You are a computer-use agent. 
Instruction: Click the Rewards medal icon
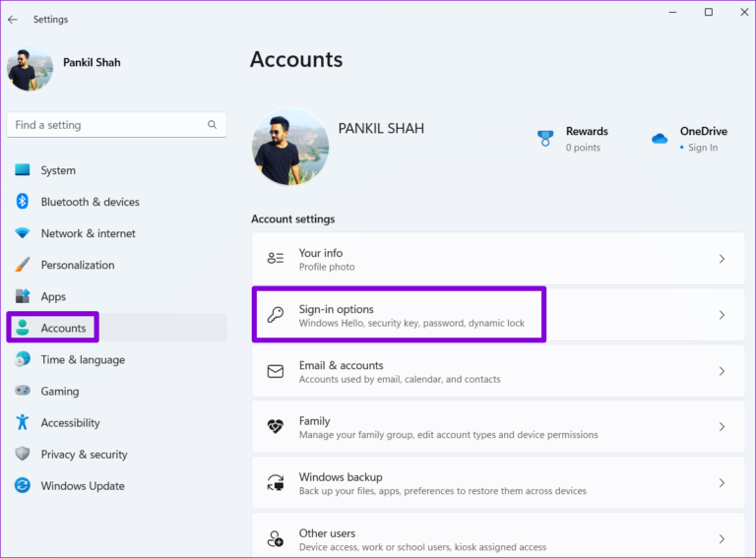coord(545,139)
